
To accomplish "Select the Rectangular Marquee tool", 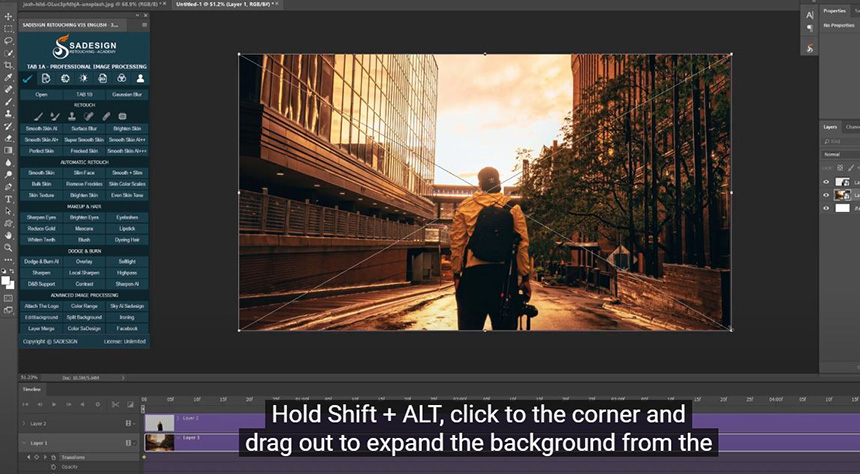I will [8, 29].
